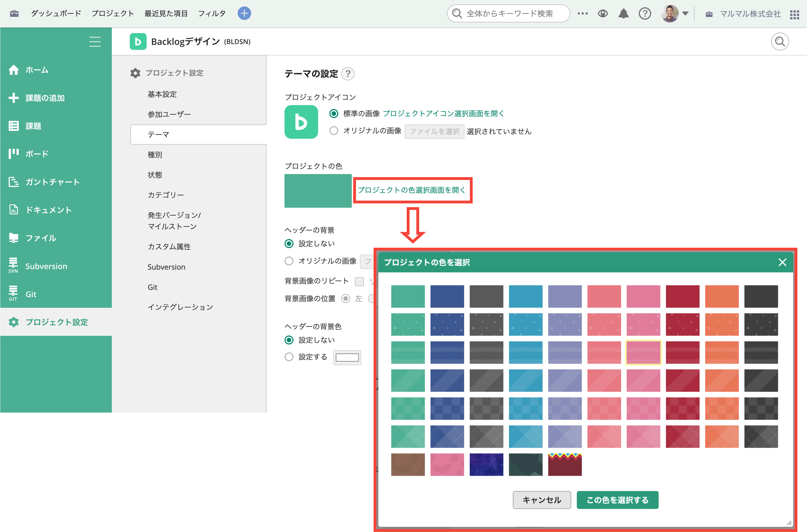This screenshot has height=532, width=807.
Task: Click the Backlog project logo icon in header
Action: [138, 41]
